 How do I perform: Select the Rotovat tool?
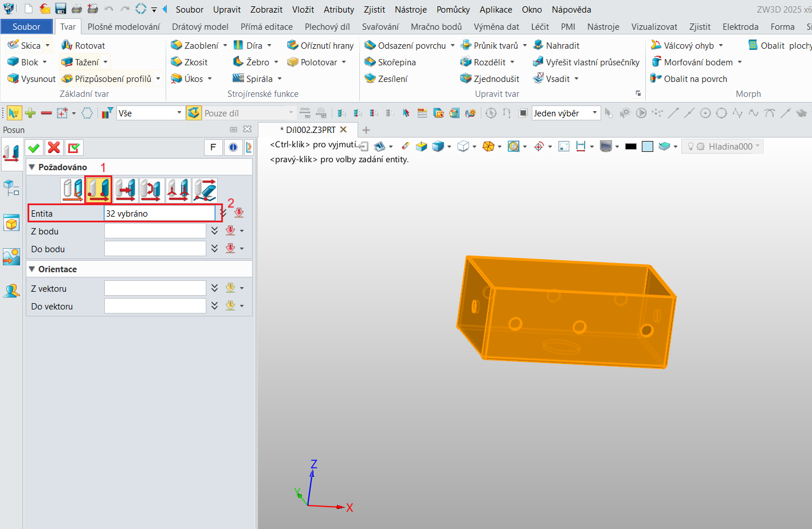pyautogui.click(x=83, y=45)
